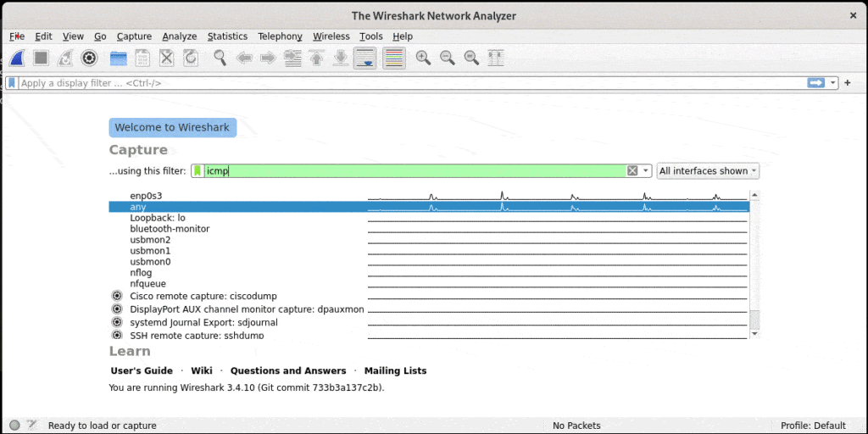This screenshot has height=434, width=868.
Task: Open ciscodump settings gear icon
Action: (x=116, y=296)
